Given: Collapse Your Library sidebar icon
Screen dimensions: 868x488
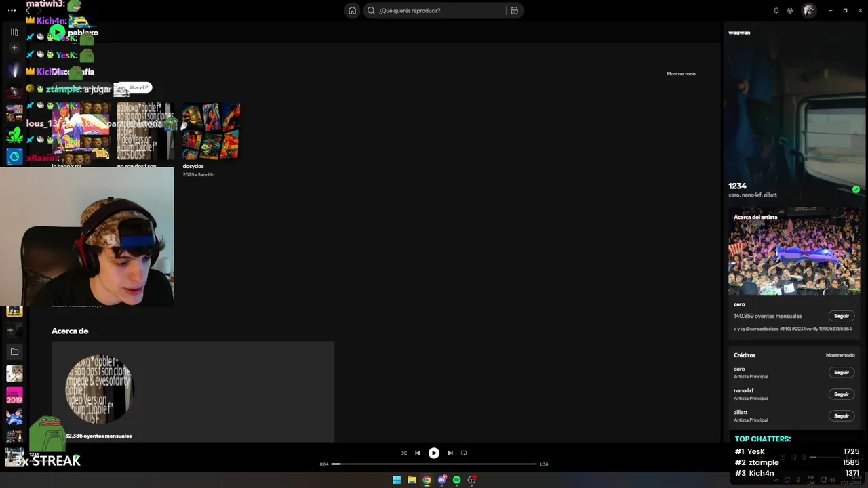Looking at the screenshot, I should pos(14,32).
